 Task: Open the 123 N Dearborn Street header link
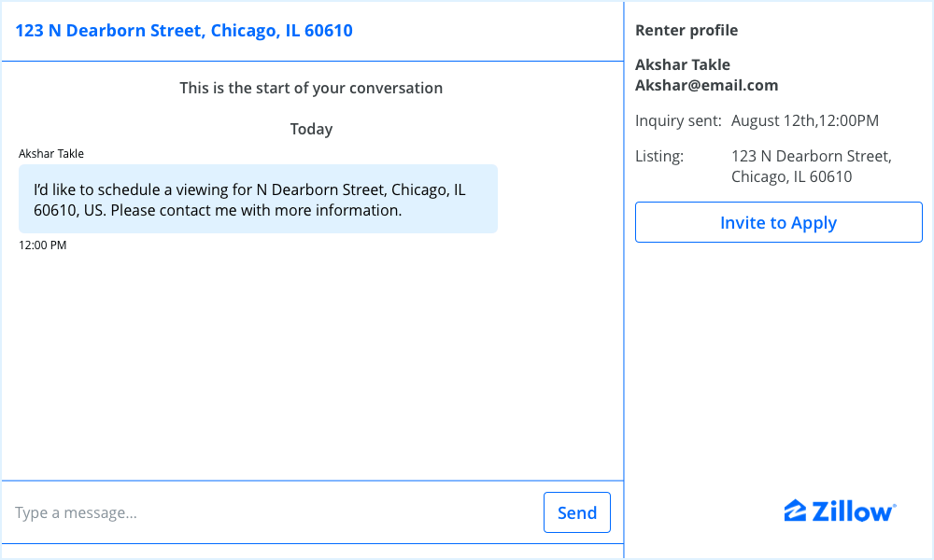[183, 31]
